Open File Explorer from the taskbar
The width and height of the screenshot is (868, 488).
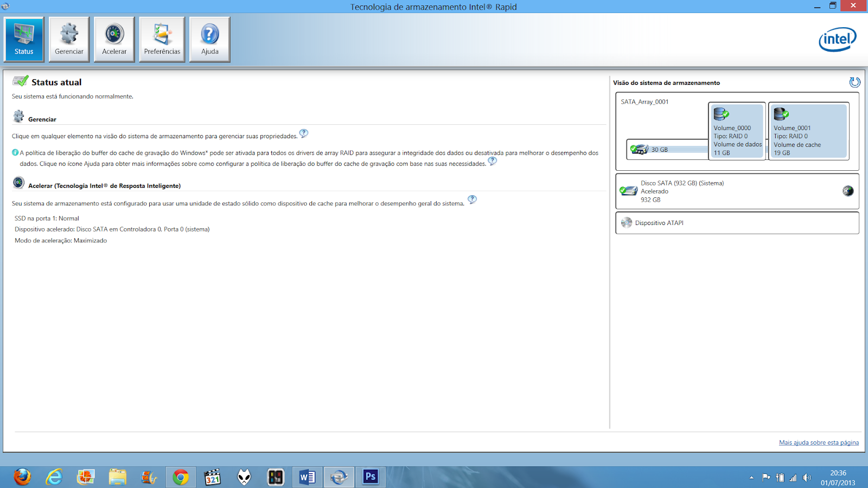point(117,477)
